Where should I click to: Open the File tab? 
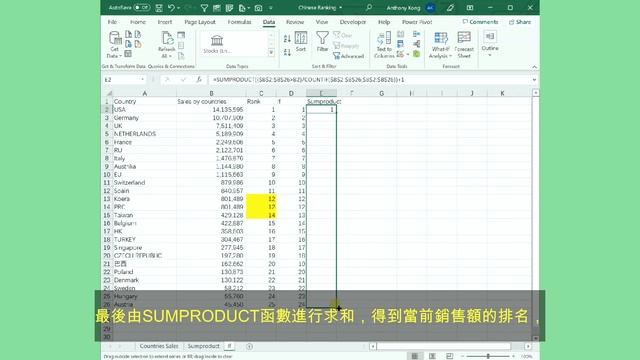point(112,22)
